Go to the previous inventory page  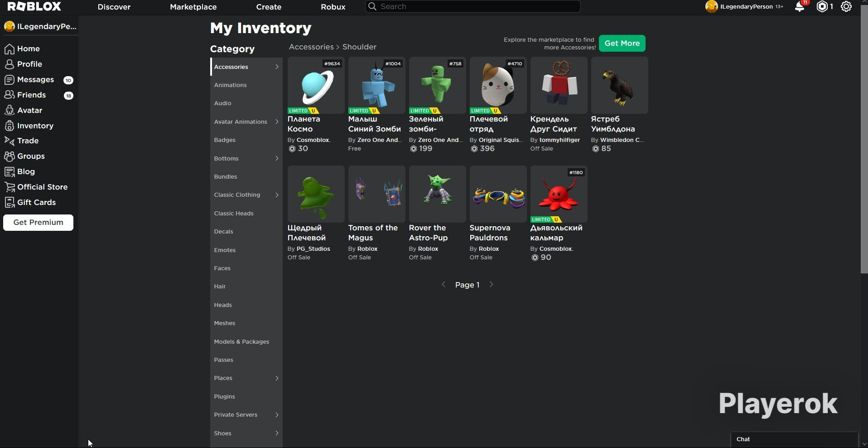tap(444, 285)
